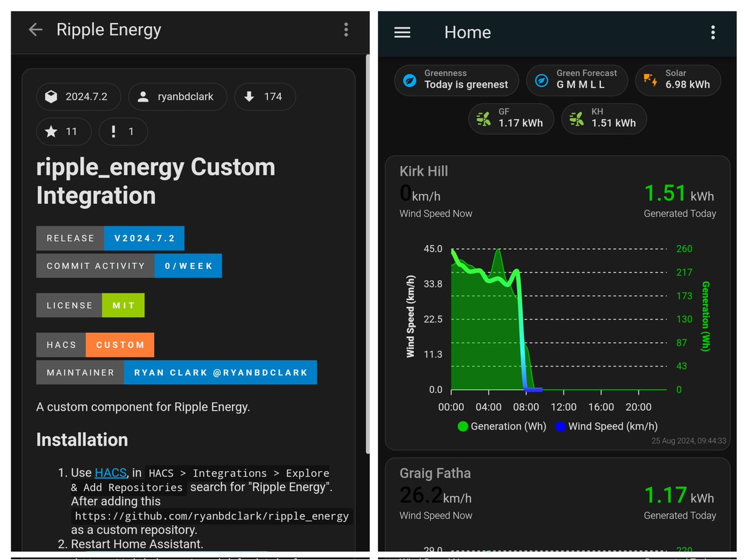The height and width of the screenshot is (560, 746).
Task: Click the License MIT badge
Action: 90,305
